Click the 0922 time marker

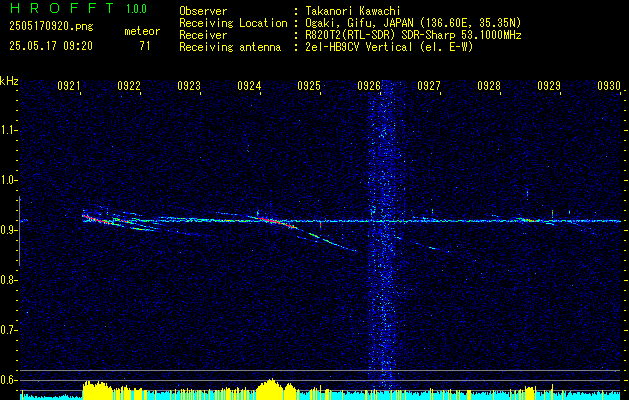point(129,85)
